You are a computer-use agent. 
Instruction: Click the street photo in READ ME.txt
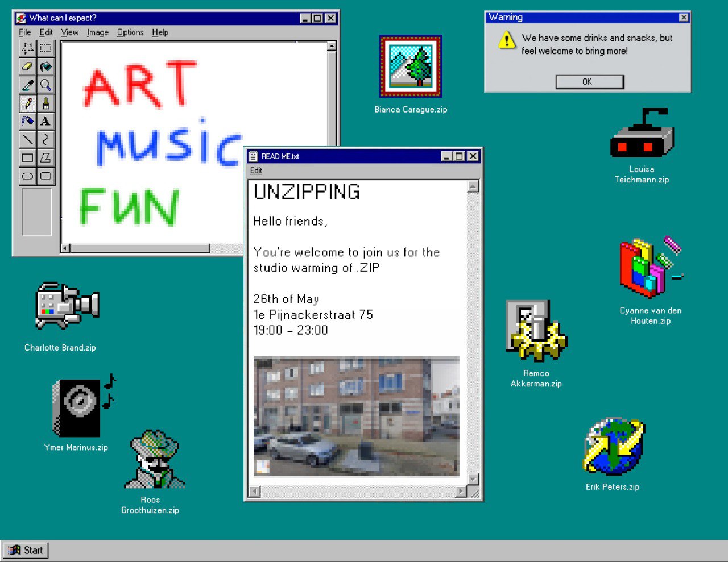coord(357,415)
